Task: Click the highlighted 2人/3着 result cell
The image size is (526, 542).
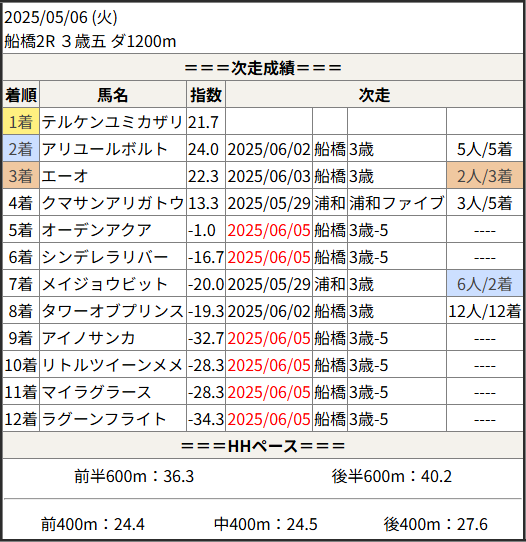Action: click(485, 176)
